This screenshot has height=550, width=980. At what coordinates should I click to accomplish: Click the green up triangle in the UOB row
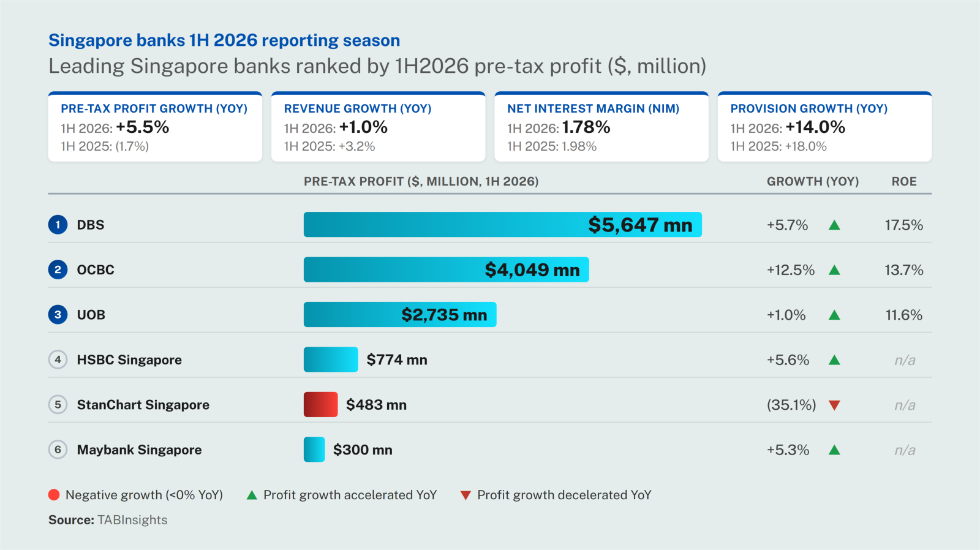(834, 315)
